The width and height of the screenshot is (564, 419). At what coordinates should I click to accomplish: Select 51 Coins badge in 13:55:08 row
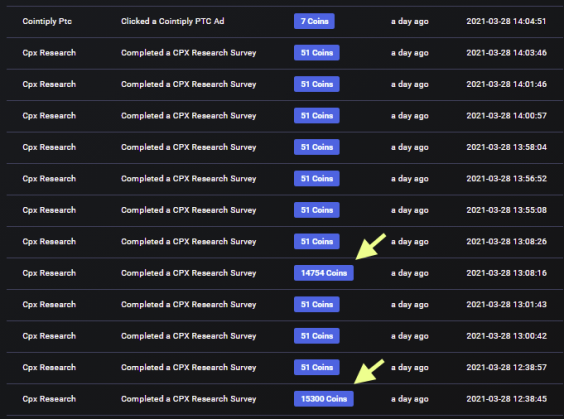317,210
